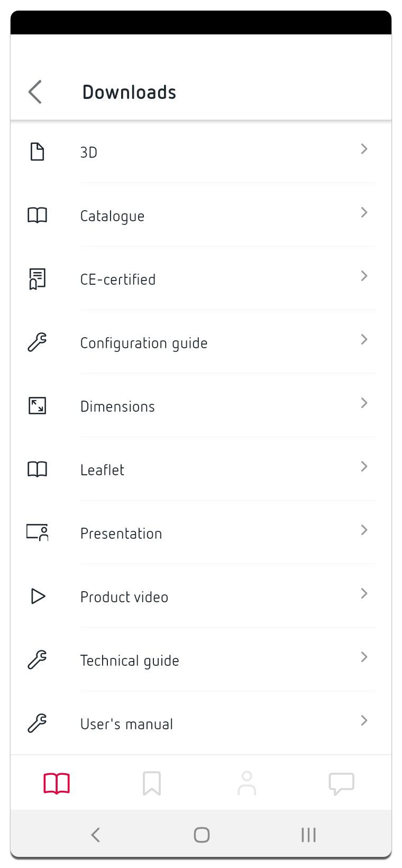This screenshot has width=402, height=868.
Task: Open the Product video list
Action: coord(124,597)
